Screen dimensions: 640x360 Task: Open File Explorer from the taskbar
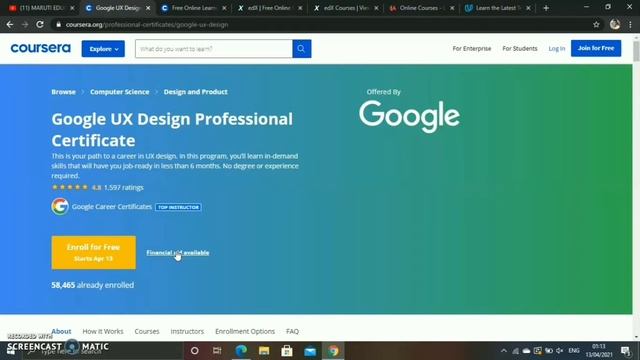point(264,351)
